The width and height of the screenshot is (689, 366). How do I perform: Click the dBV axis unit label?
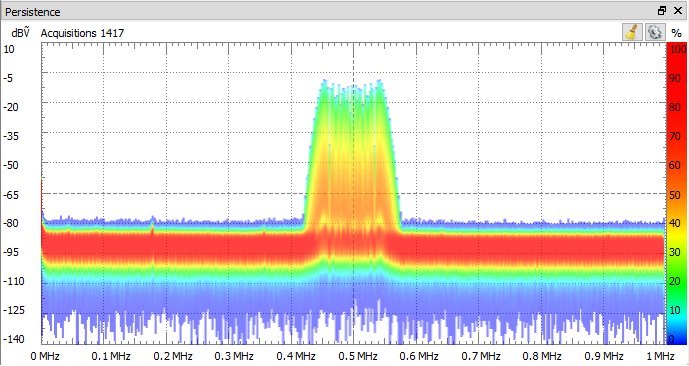coord(20,33)
